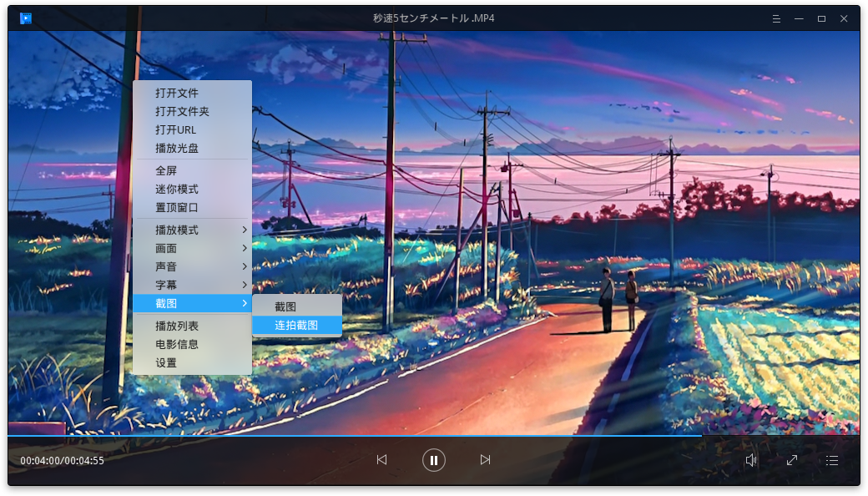Viewport: 868px width, 496px height.
Task: Pause the video playback
Action: [433, 460]
